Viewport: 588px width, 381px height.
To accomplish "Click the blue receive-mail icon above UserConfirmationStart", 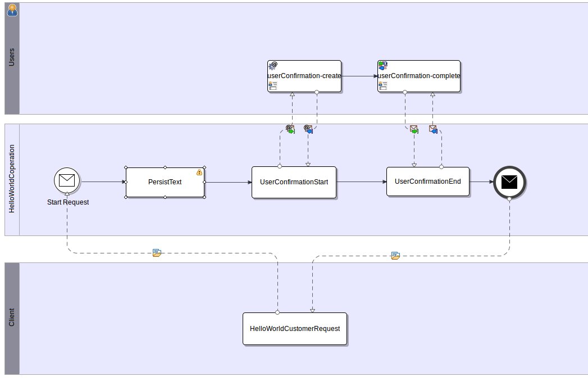I will click(307, 129).
